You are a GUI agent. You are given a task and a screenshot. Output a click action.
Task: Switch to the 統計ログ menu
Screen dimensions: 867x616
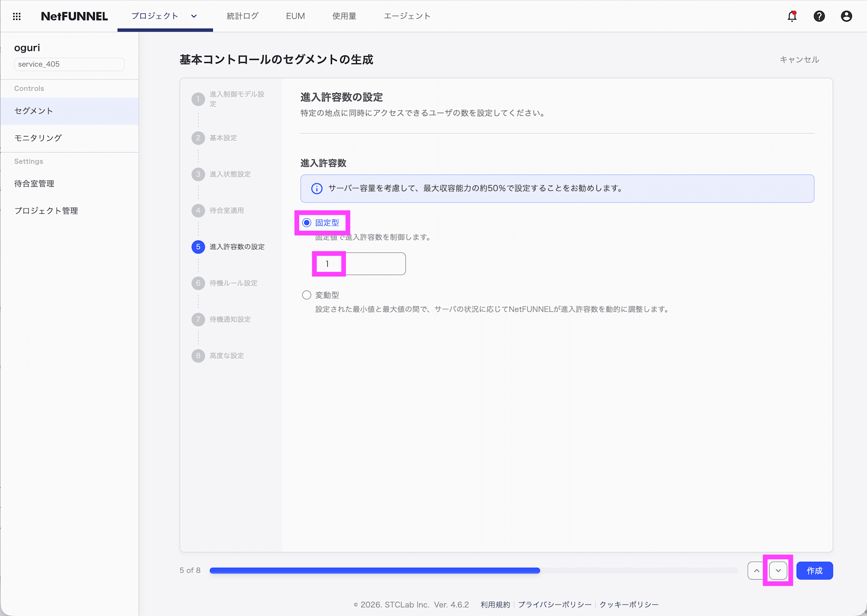(242, 16)
